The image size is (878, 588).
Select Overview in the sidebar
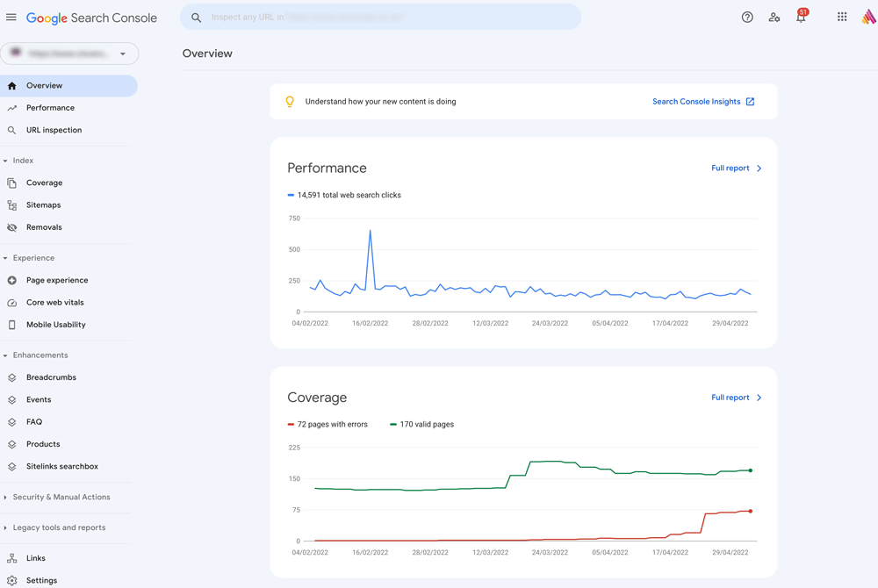click(68, 86)
